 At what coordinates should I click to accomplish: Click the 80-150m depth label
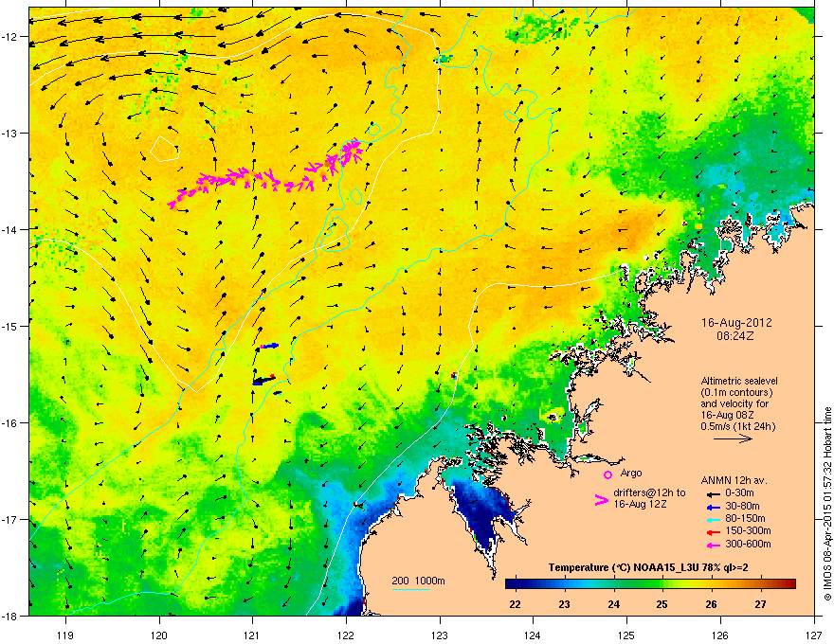745,519
